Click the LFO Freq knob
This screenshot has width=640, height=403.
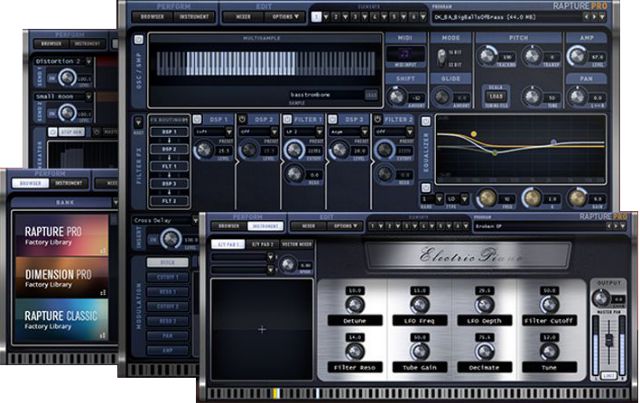click(x=419, y=305)
